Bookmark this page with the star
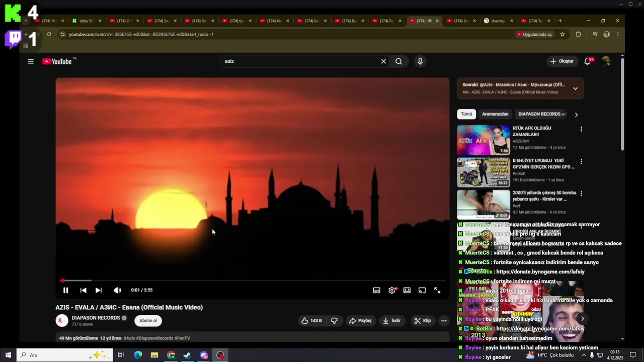 click(562, 34)
